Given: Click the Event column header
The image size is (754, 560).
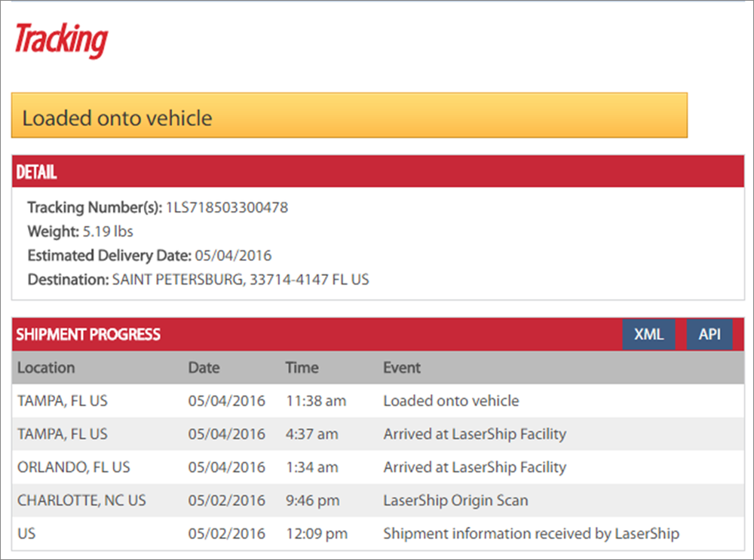Looking at the screenshot, I should pyautogui.click(x=402, y=368).
